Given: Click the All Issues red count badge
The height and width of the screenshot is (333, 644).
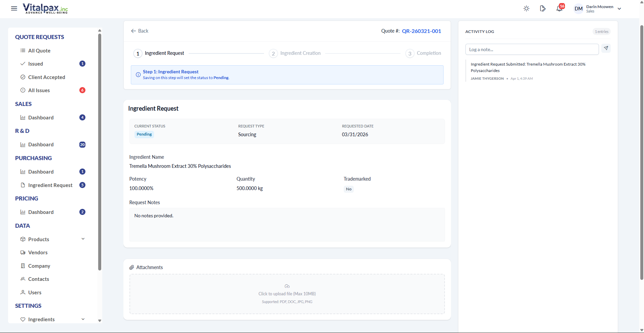Looking at the screenshot, I should [82, 90].
